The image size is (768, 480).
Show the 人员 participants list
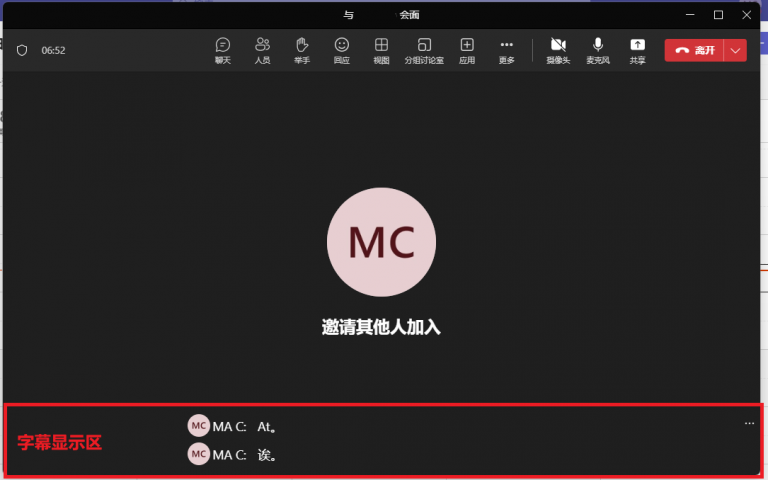[262, 50]
